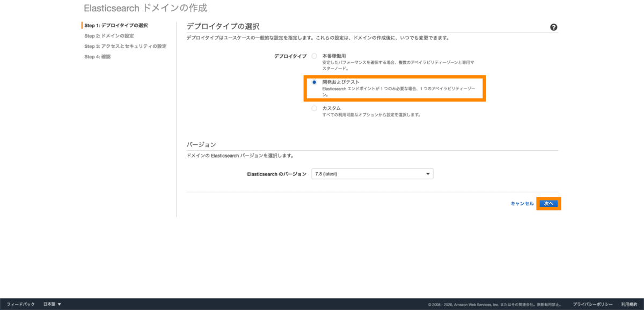The height and width of the screenshot is (310, 644).
Task: Open the 日本語 language selector
Action: click(52, 304)
